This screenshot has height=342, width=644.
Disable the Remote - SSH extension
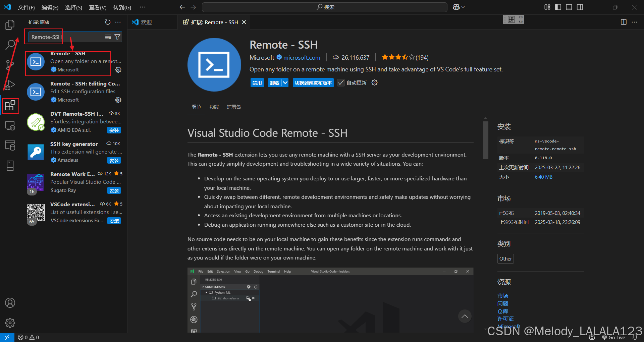(x=257, y=82)
